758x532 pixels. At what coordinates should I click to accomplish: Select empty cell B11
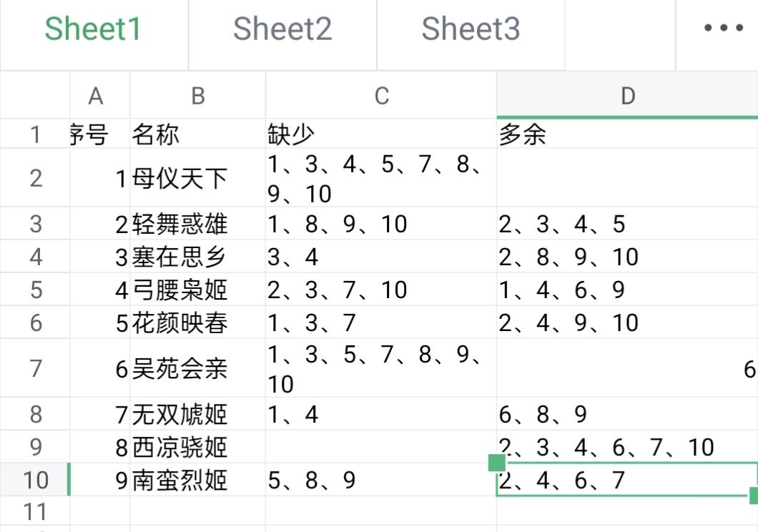197,511
